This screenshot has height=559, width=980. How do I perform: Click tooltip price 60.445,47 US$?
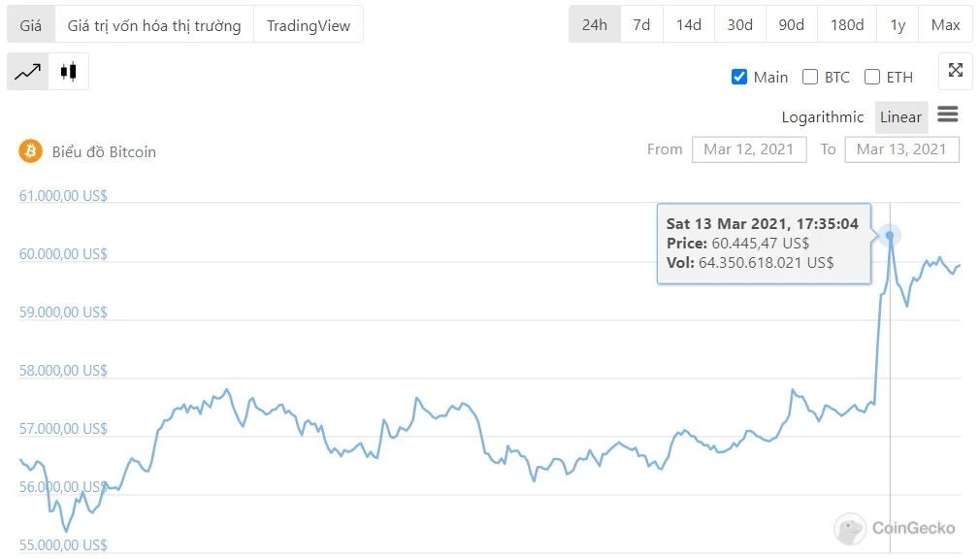(760, 244)
